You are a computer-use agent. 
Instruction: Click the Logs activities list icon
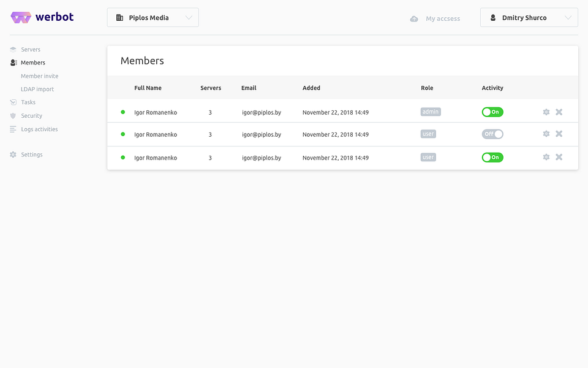point(13,129)
